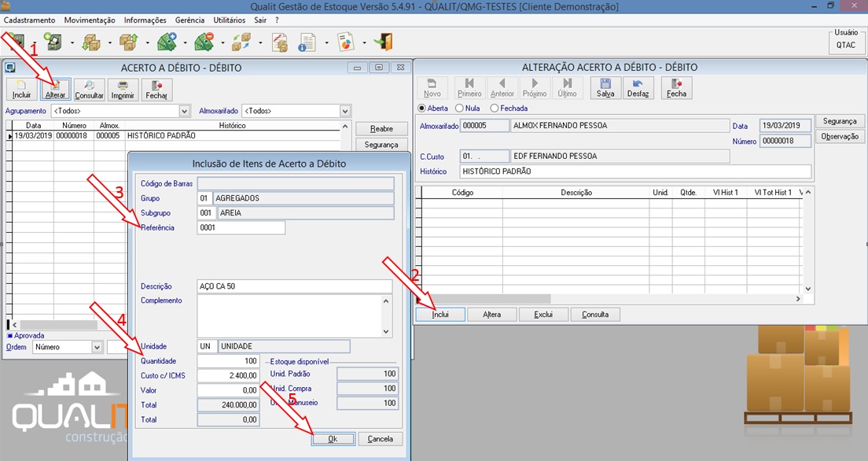The width and height of the screenshot is (868, 461).
Task: Click the Descrição column header in items grid
Action: [x=576, y=192]
